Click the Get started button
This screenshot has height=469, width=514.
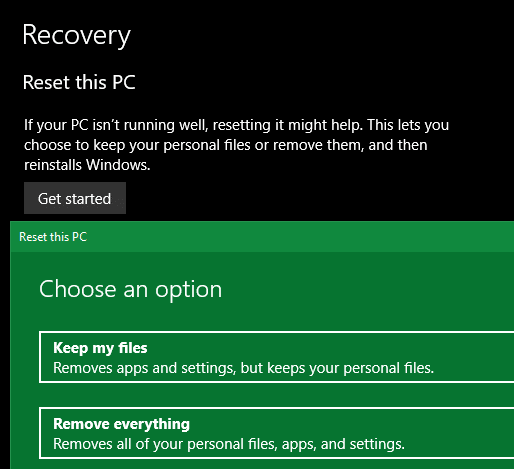pos(75,198)
